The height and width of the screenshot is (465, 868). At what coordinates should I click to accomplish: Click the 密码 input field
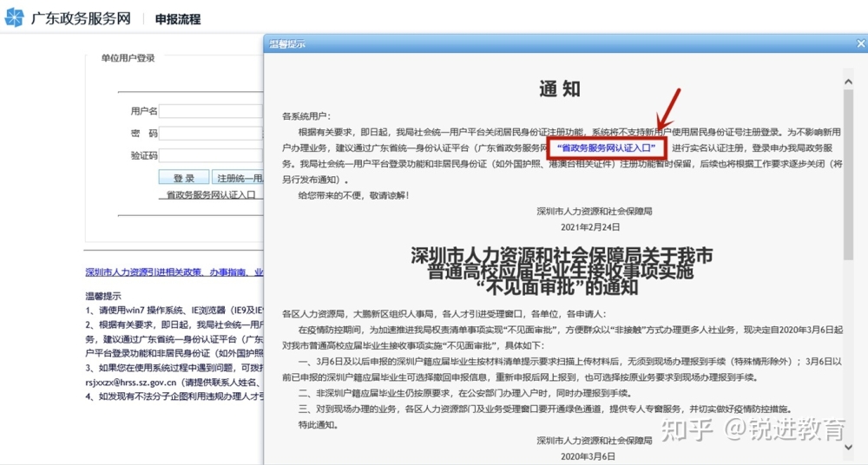[211, 134]
